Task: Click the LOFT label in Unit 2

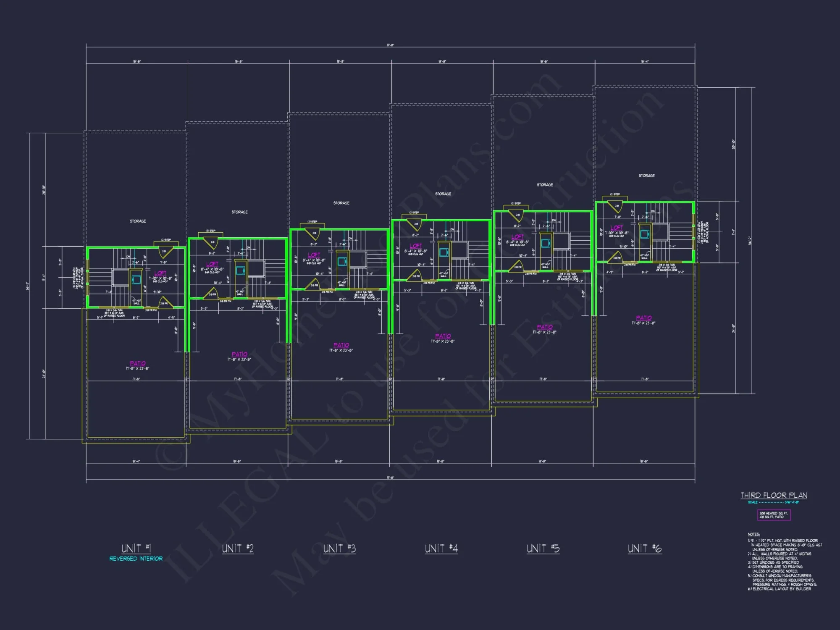Action: (212, 264)
